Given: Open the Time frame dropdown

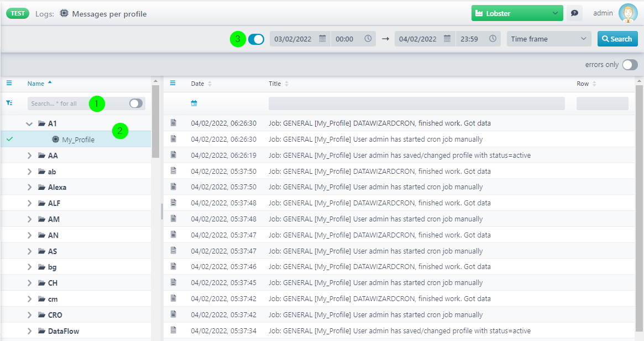Looking at the screenshot, I should coord(549,39).
